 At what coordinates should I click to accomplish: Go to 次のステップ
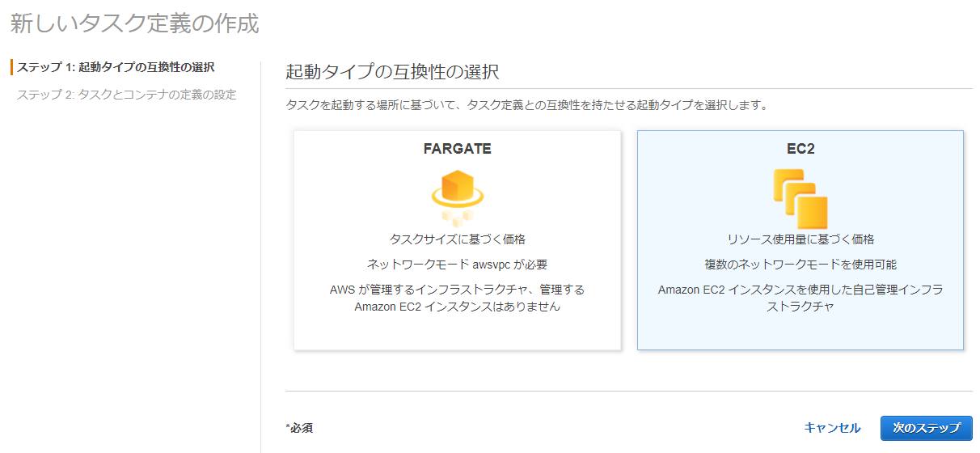pos(926,428)
